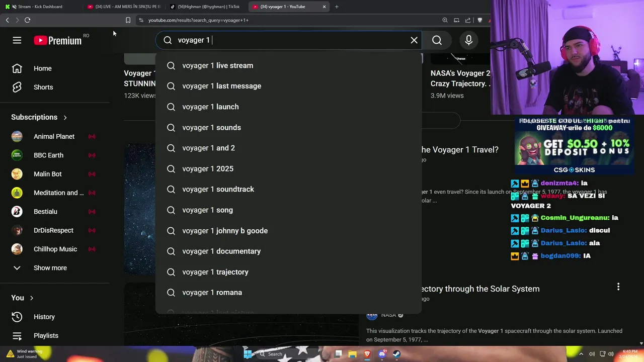644x362 pixels.
Task: Click the address bar URL
Action: click(198, 20)
